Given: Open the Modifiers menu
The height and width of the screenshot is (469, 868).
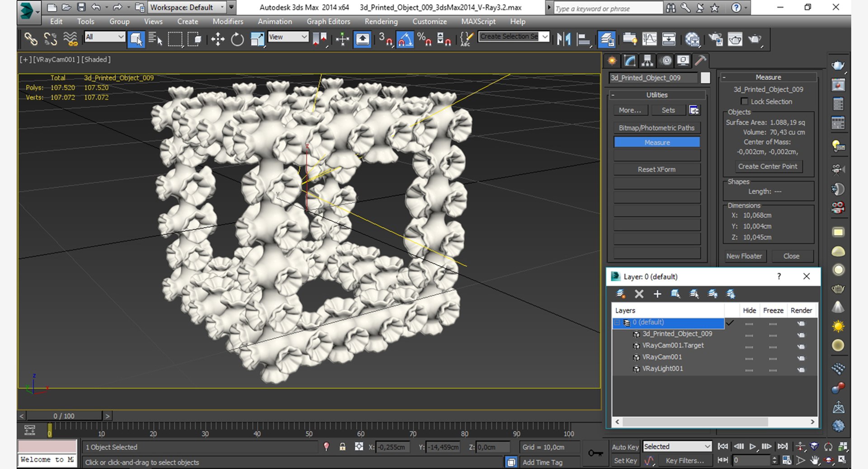Looking at the screenshot, I should click(227, 21).
